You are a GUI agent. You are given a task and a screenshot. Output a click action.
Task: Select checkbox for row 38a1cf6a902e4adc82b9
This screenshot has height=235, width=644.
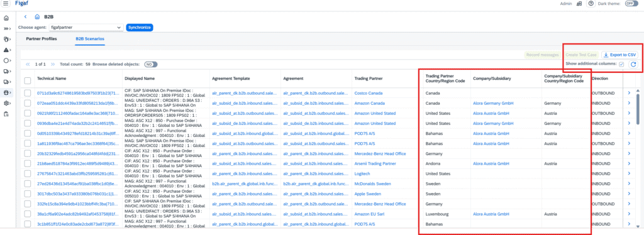pyautogui.click(x=28, y=214)
